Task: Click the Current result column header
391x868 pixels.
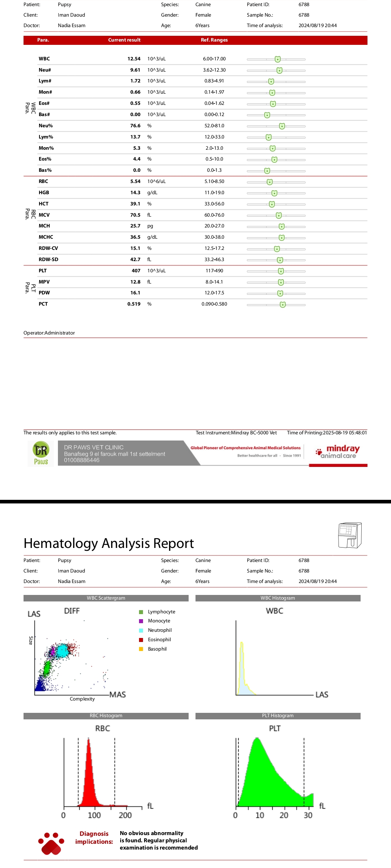Action: click(x=124, y=40)
